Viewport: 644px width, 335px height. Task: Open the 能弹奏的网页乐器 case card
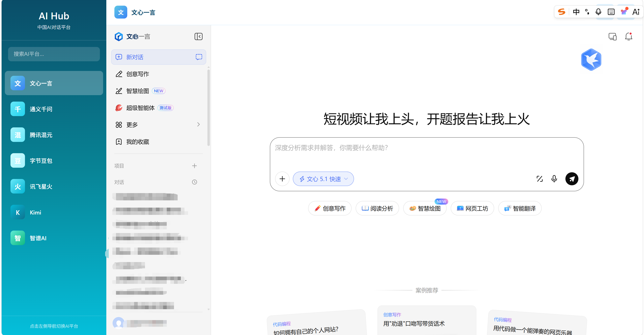point(537,323)
